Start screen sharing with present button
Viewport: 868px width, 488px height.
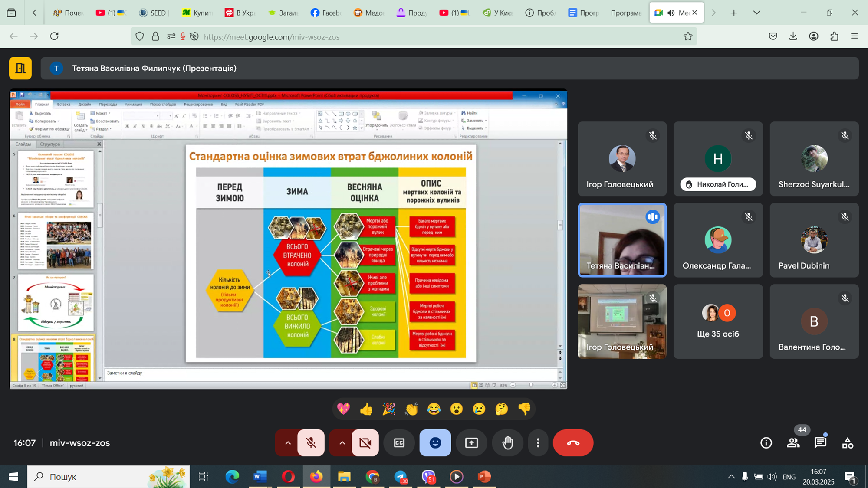point(471,443)
